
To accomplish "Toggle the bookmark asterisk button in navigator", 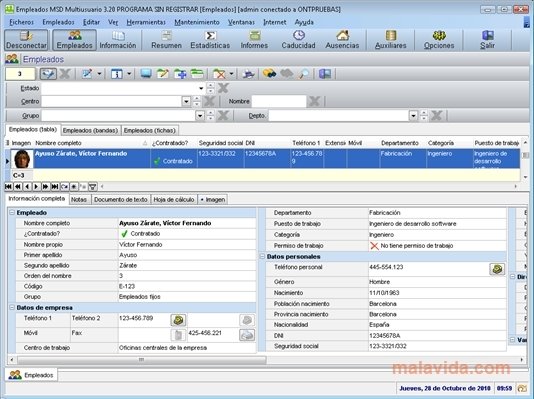I will pyautogui.click(x=74, y=186).
